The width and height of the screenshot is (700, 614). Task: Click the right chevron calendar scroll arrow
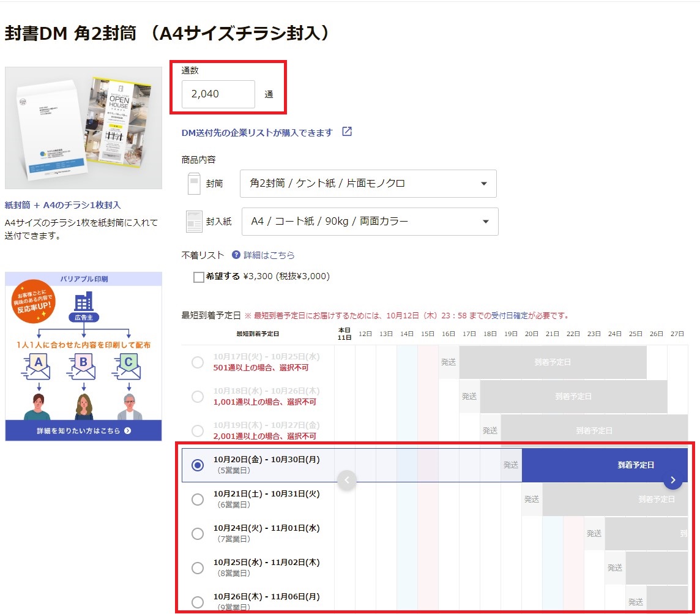click(x=672, y=481)
